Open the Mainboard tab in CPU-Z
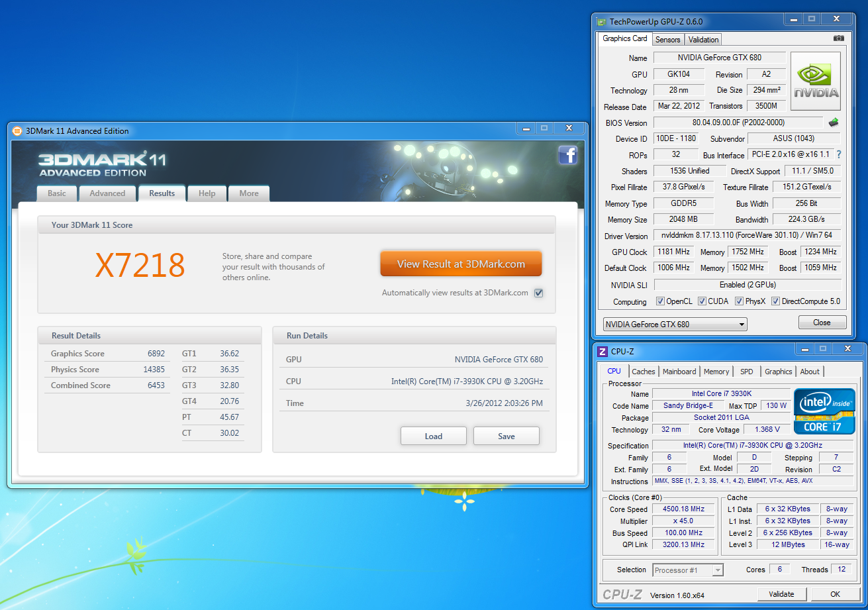This screenshot has width=868, height=610. click(x=679, y=372)
